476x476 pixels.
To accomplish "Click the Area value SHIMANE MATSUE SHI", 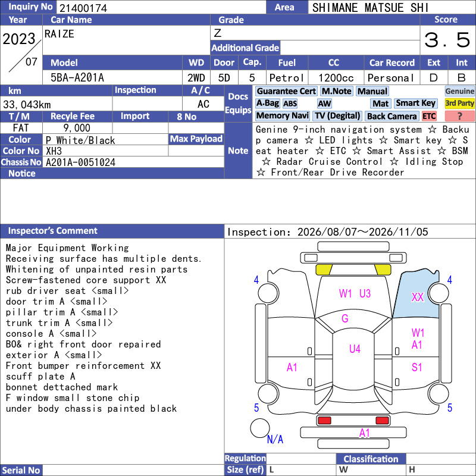I will 370,8.
